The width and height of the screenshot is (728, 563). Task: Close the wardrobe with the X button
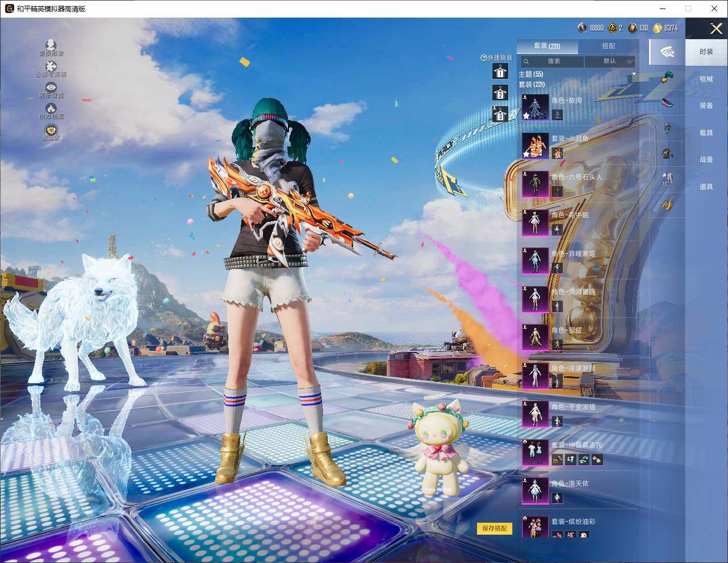(716, 28)
